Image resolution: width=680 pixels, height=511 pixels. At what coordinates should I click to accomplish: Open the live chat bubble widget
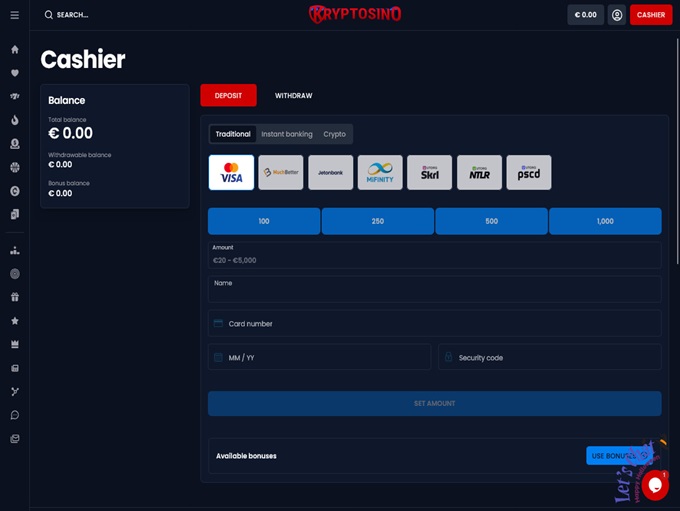[655, 485]
